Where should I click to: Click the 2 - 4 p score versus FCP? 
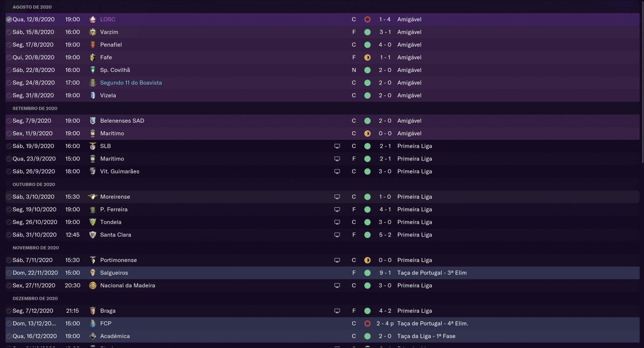[386, 323]
